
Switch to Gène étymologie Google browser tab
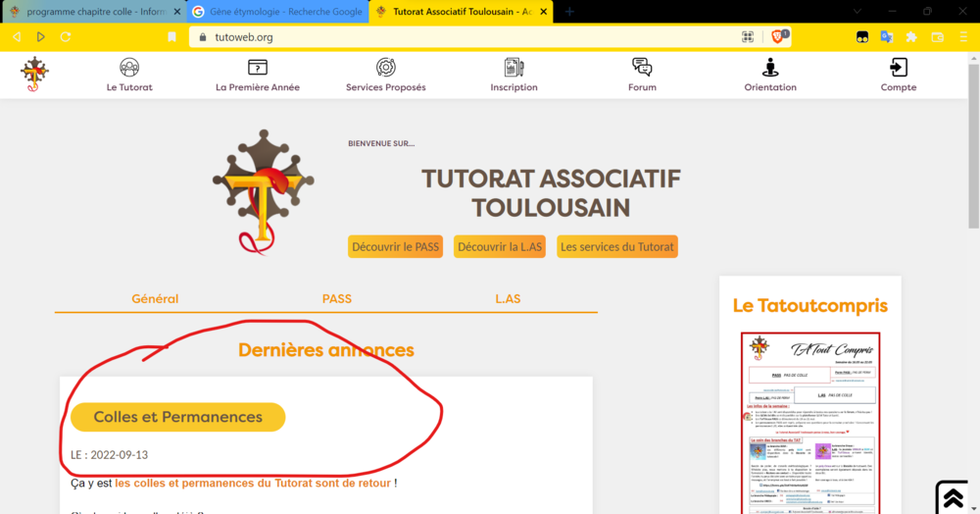coord(276,12)
